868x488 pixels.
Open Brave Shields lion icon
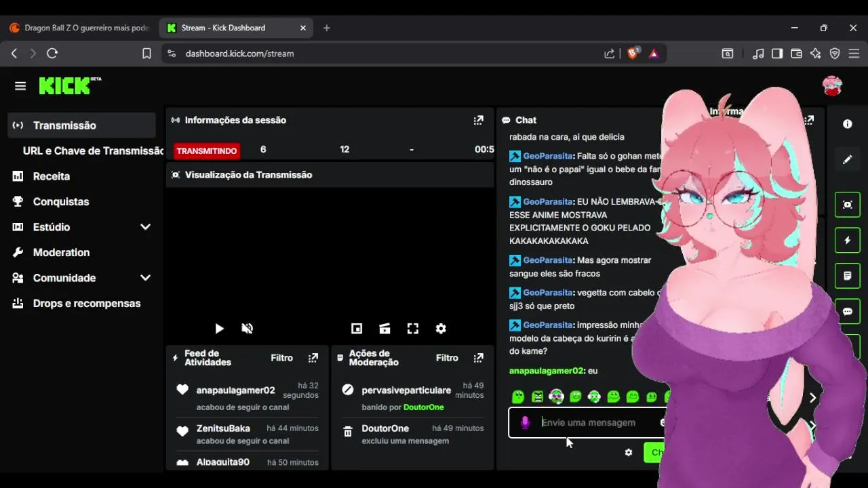coord(633,54)
